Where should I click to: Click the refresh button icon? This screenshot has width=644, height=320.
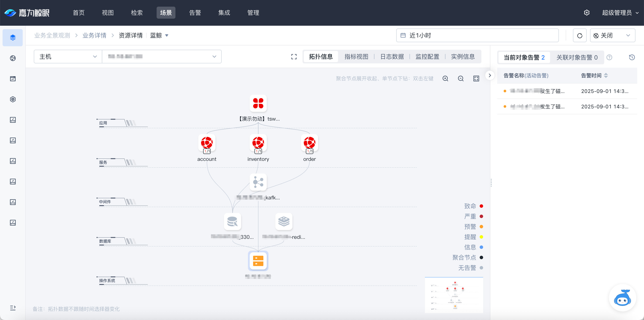tap(580, 36)
